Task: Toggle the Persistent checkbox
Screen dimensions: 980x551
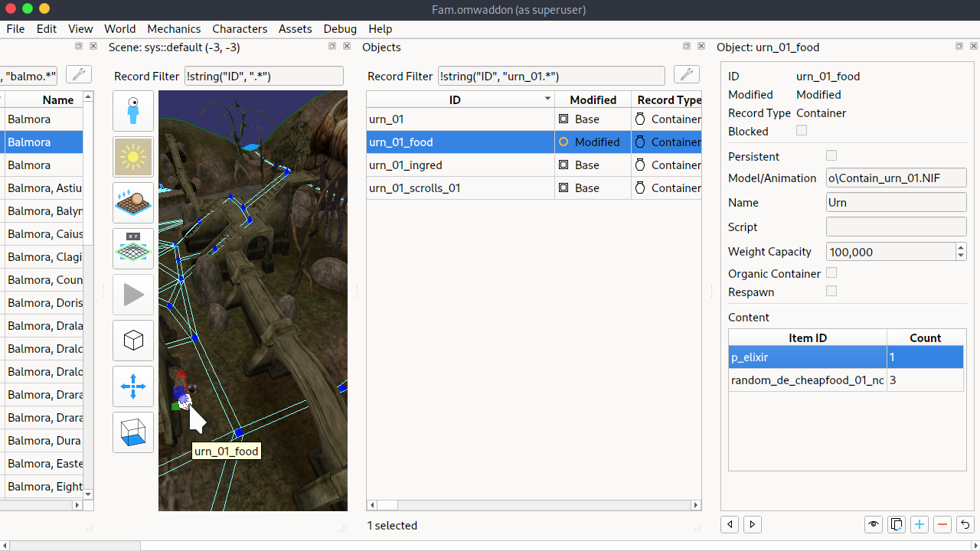Action: 831,155
